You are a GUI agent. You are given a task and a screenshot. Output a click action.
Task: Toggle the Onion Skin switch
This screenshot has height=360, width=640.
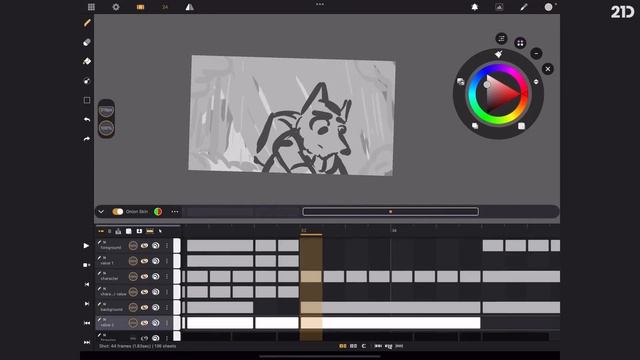point(118,211)
